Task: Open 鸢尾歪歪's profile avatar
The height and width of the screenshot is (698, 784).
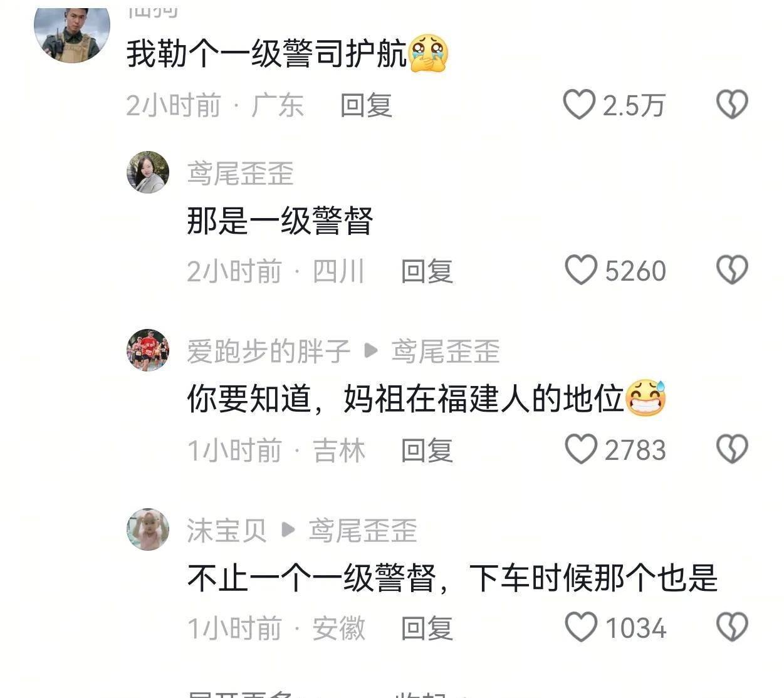Action: click(x=148, y=172)
